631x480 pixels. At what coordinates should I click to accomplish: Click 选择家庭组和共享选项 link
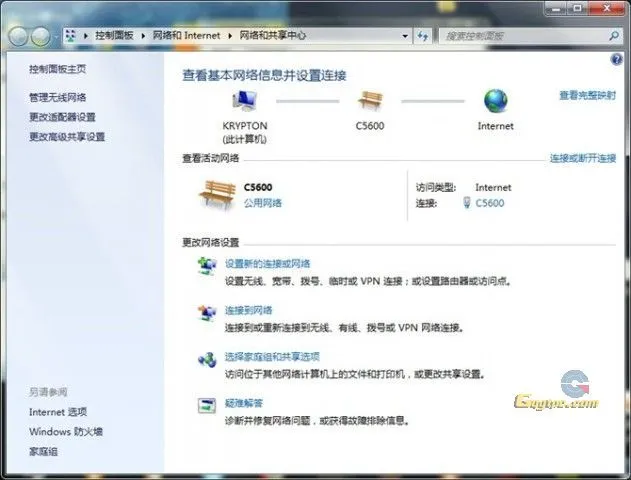(272, 357)
